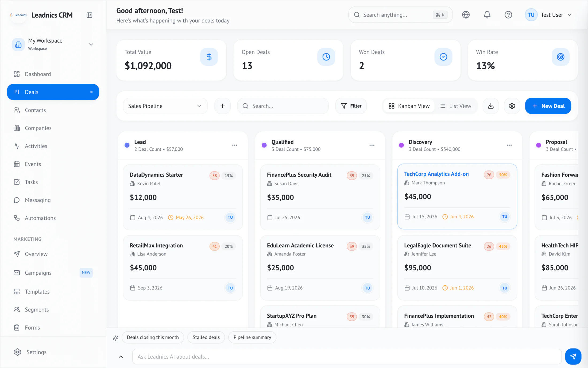Image resolution: width=588 pixels, height=368 pixels.
Task: Create a New Deal
Action: 548,106
